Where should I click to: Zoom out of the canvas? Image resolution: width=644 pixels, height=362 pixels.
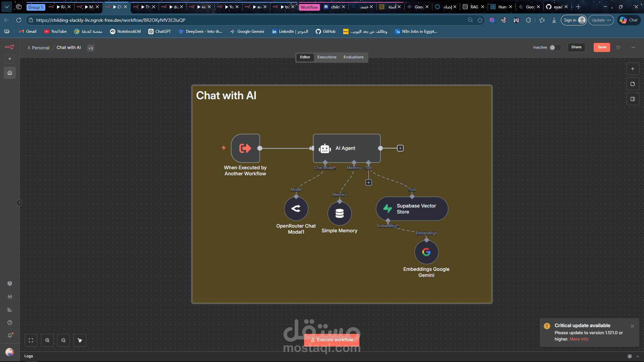coord(63,340)
